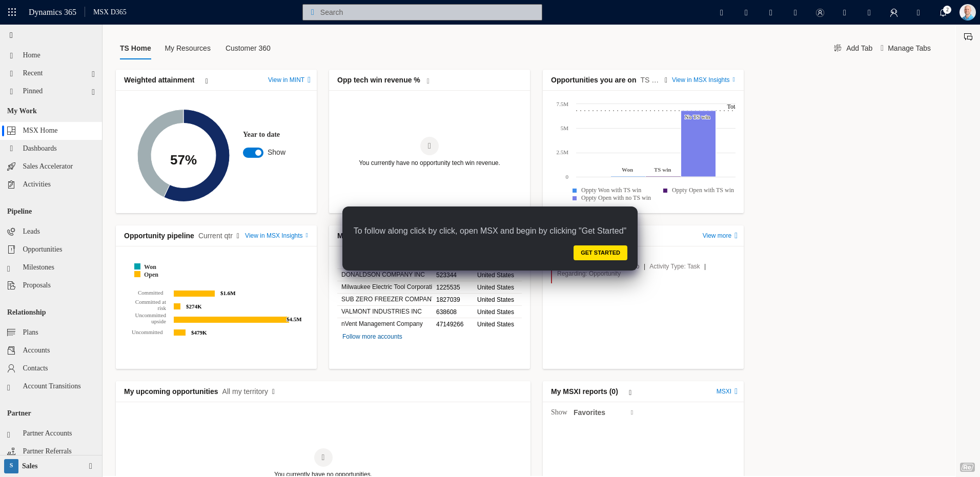Open the Recent flyout arrow
Image resolution: width=980 pixels, height=477 pixels.
[93, 74]
